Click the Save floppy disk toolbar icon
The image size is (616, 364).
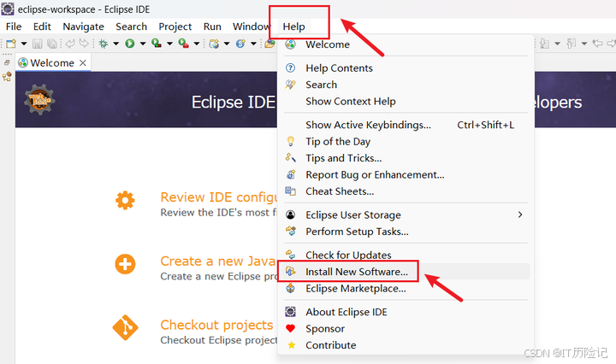coord(37,44)
